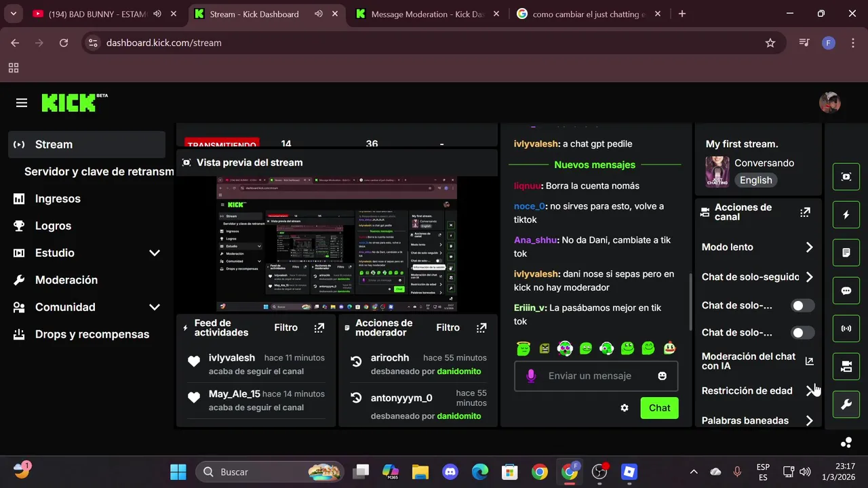Image resolution: width=868 pixels, height=488 pixels.
Task: Click the site information icon in address bar
Action: (x=93, y=43)
